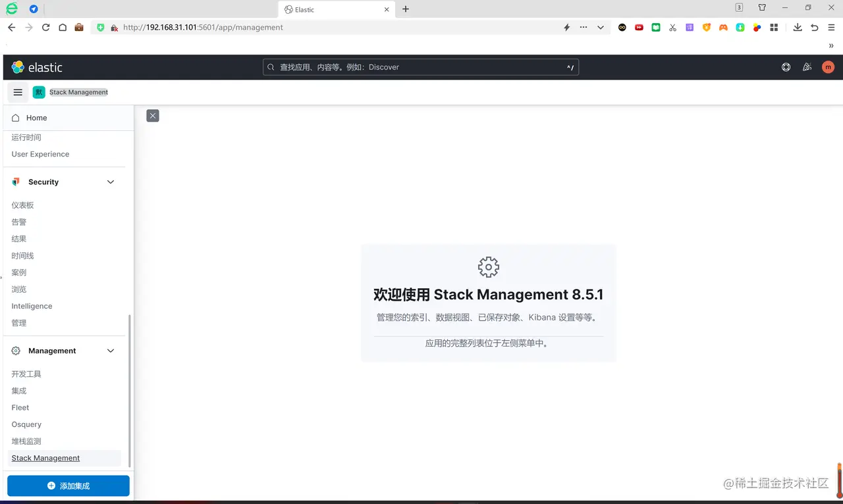
Task: Click the red video fast-forward extension
Action: click(x=639, y=28)
